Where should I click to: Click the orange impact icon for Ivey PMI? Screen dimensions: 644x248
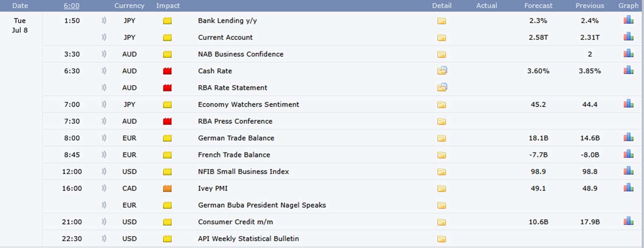(x=168, y=189)
